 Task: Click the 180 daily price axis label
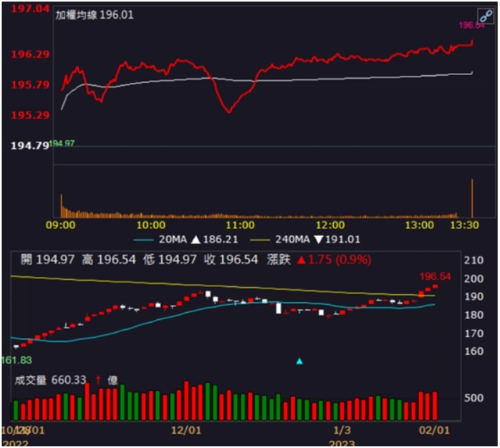pos(473,315)
